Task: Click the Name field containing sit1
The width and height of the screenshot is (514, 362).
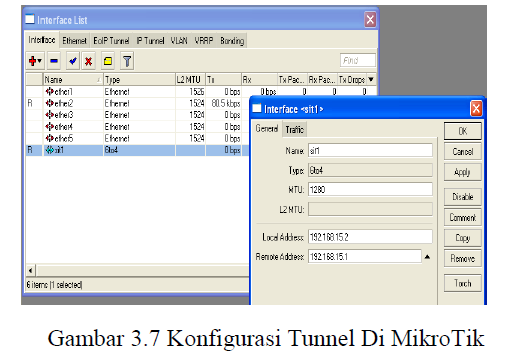Action: pos(370,150)
